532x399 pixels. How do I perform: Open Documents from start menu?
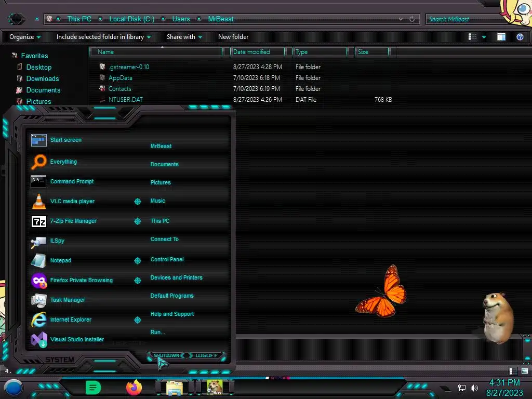164,164
